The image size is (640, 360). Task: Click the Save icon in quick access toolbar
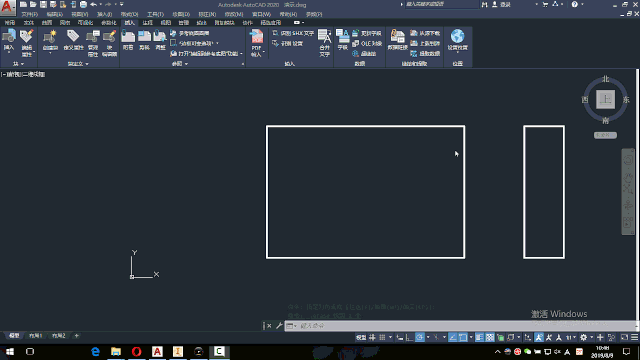click(x=43, y=4)
